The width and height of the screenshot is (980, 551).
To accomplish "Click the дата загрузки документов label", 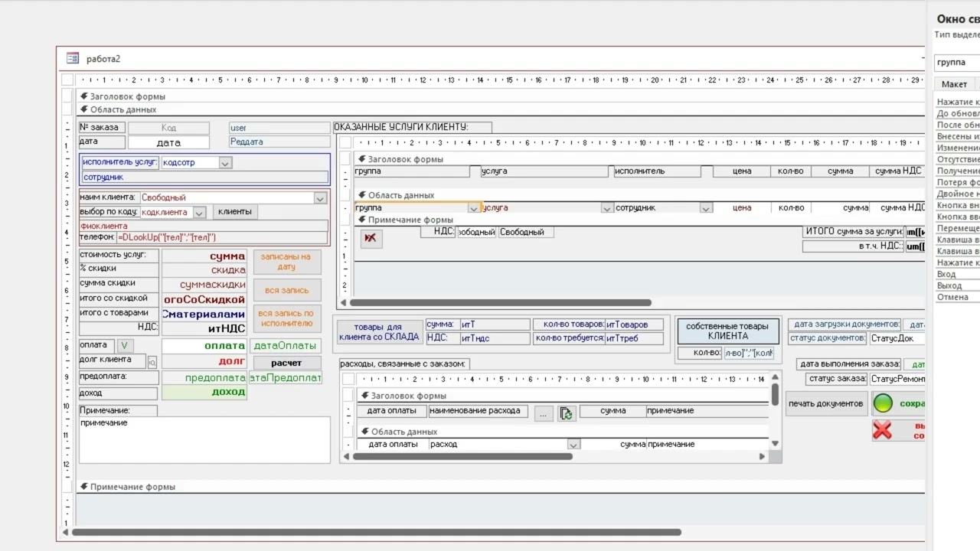I will pos(844,324).
